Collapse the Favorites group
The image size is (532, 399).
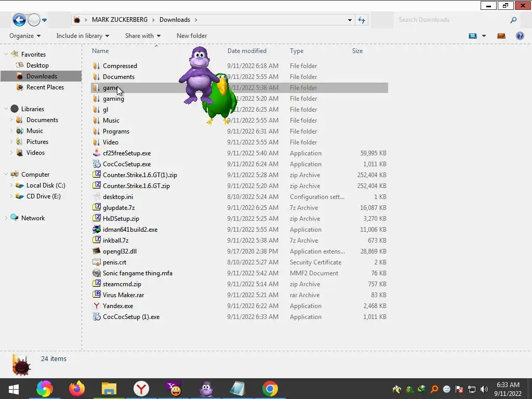[x=6, y=54]
